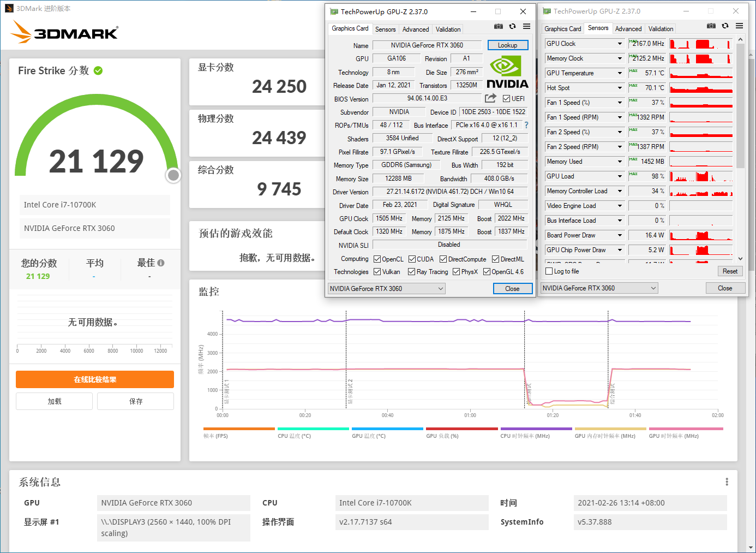
Task: Enable the Log to file checkbox
Action: [549, 271]
